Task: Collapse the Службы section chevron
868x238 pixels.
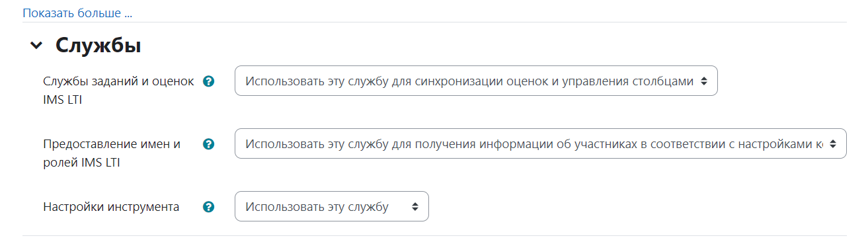Action: point(35,46)
